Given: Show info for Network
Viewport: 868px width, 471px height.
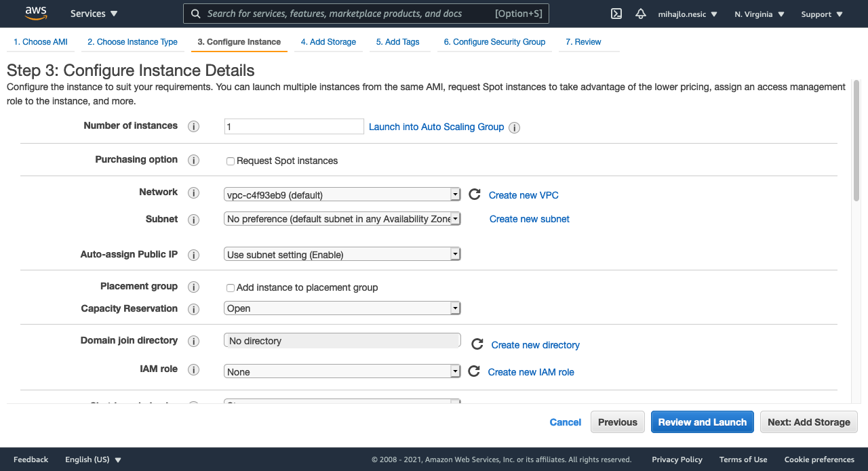Looking at the screenshot, I should [193, 193].
